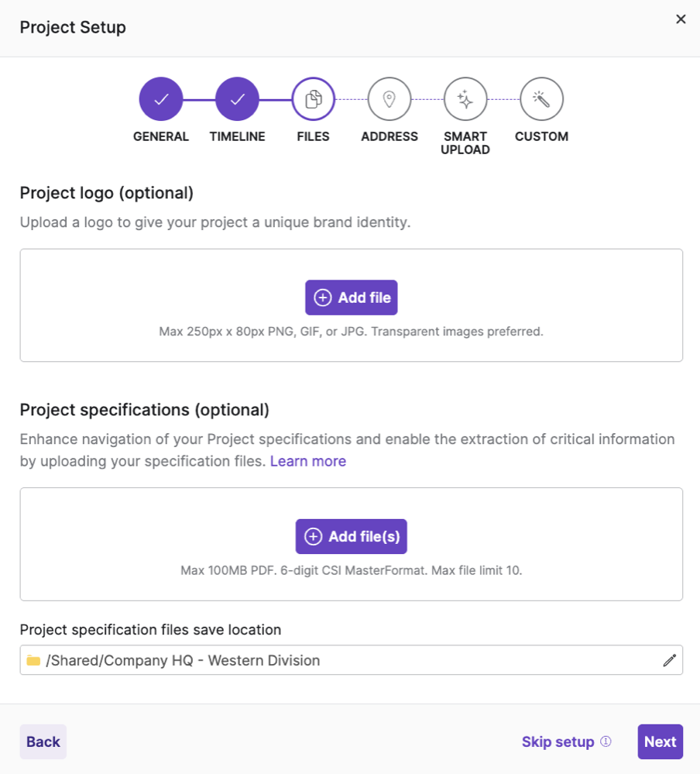This screenshot has height=774, width=700.
Task: Advance using the Next button
Action: [x=660, y=741]
